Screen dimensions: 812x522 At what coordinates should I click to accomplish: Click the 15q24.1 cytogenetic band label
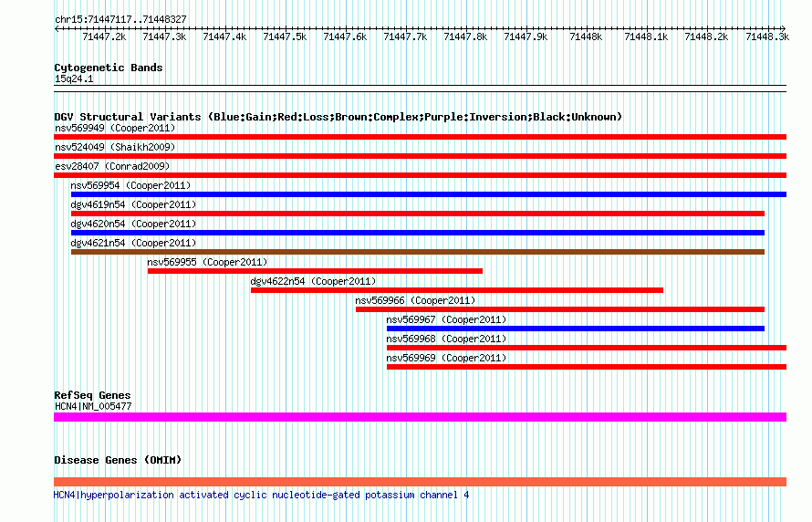coord(74,78)
